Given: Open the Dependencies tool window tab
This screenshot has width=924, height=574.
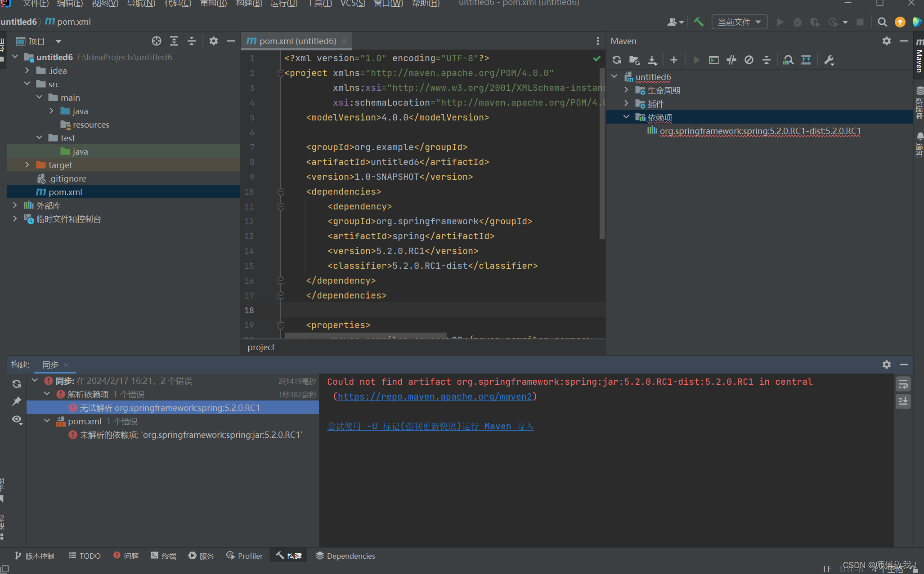Looking at the screenshot, I should coord(345,556).
